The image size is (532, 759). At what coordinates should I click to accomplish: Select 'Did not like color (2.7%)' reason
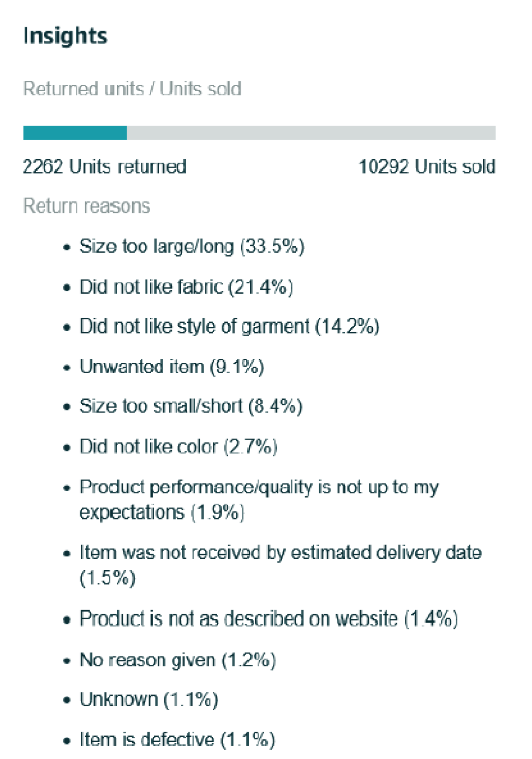(x=178, y=447)
